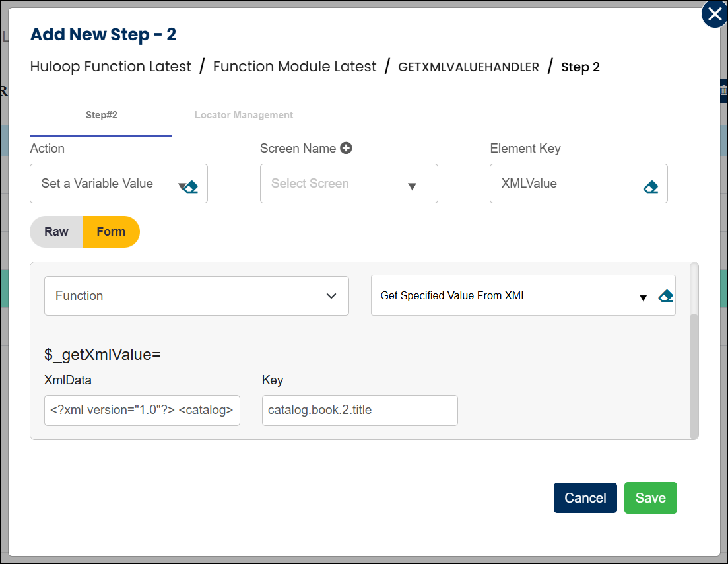Screen dimensions: 728x564
Task: Expand the Select Screen dropdown
Action: pyautogui.click(x=348, y=184)
